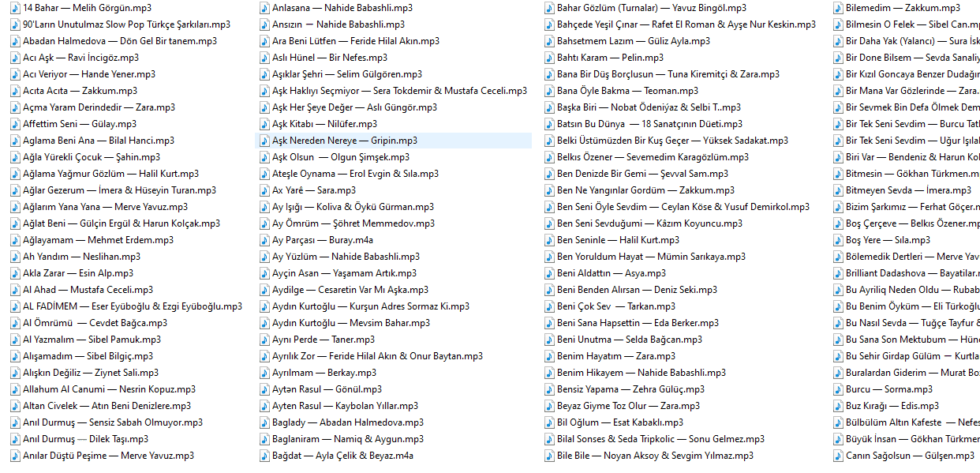Click the icon next to Bilemedim — Zakkum.mp3
This screenshot has width=980, height=473.
838,8
